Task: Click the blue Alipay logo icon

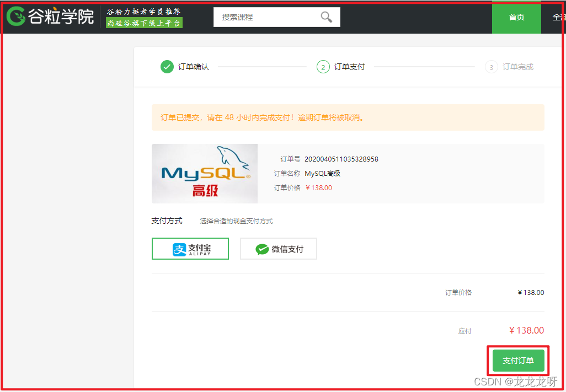Action: [179, 249]
